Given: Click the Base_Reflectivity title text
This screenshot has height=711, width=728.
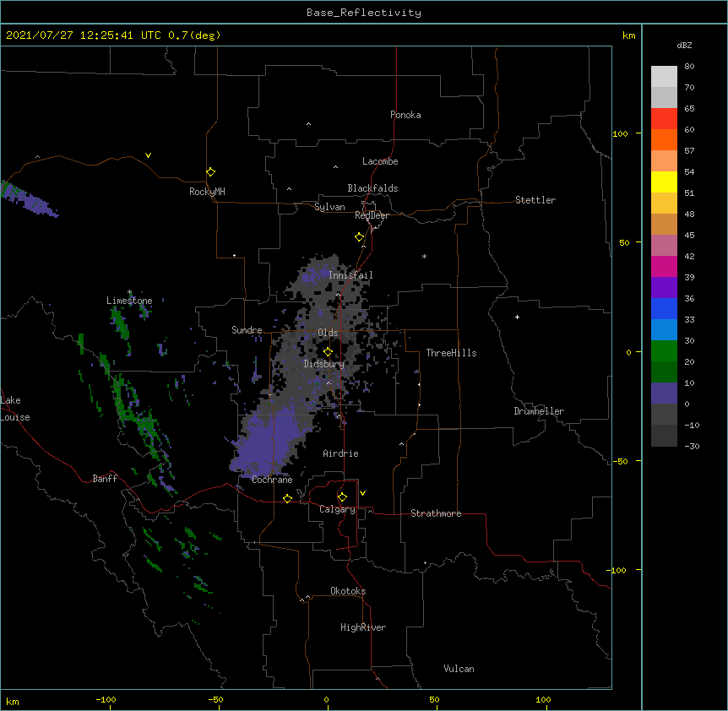Looking at the screenshot, I should coord(364,13).
